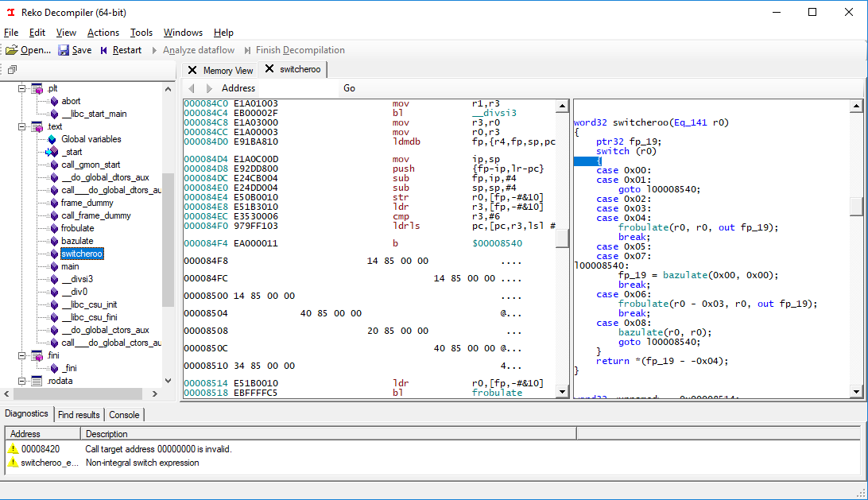Collapse the .plt section node
The height and width of the screenshot is (500, 868).
[x=22, y=88]
